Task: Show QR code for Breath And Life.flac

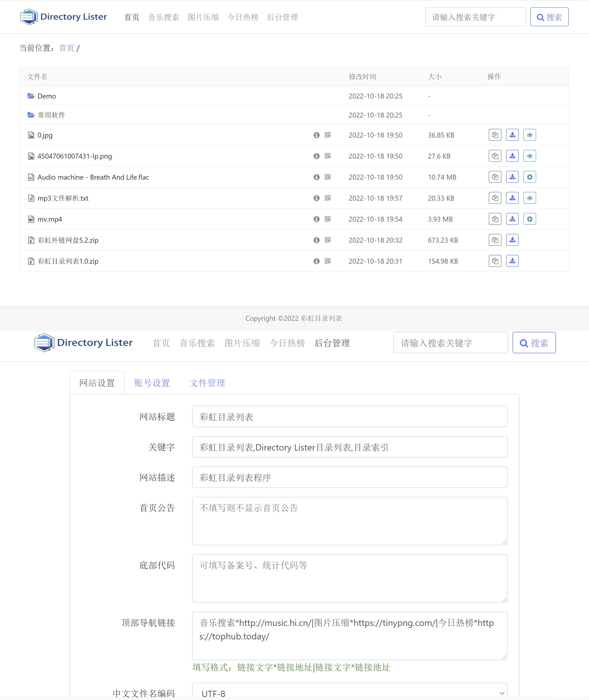Action: 327,177
